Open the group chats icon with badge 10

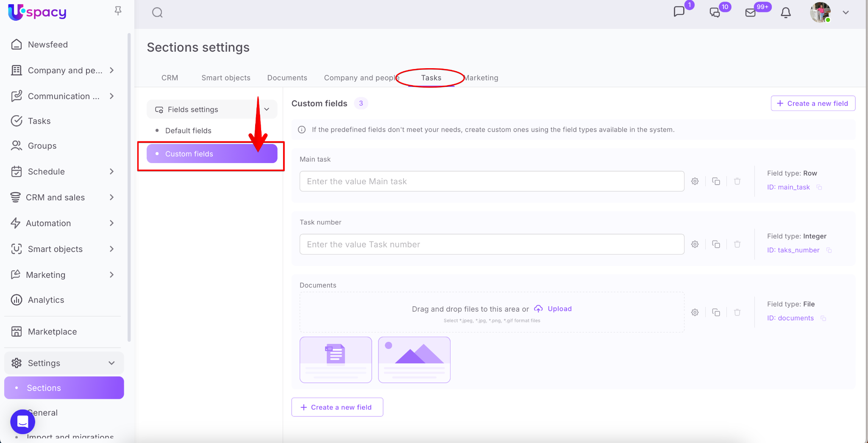coord(715,13)
